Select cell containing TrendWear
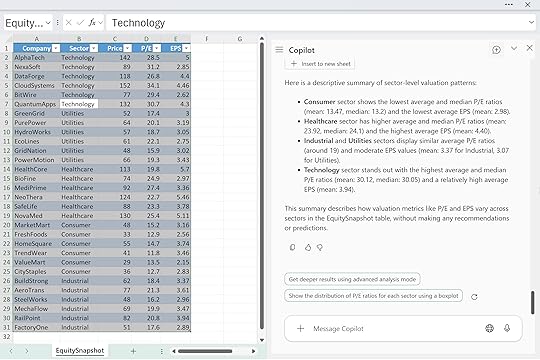Viewport: 540px width, 360px height. pyautogui.click(x=37, y=253)
